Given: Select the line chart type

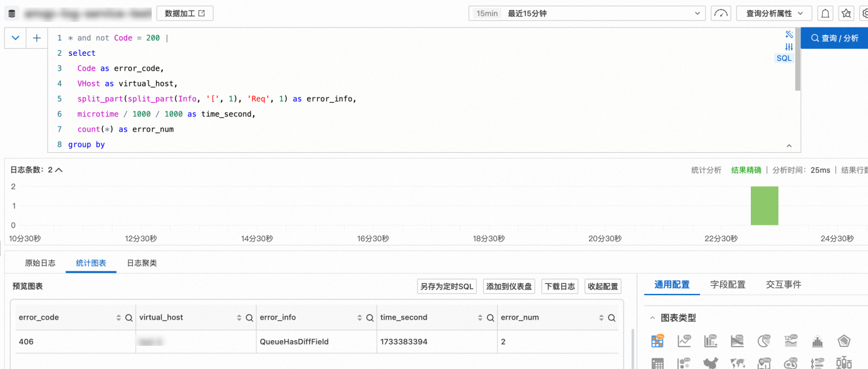Looking at the screenshot, I should [684, 341].
